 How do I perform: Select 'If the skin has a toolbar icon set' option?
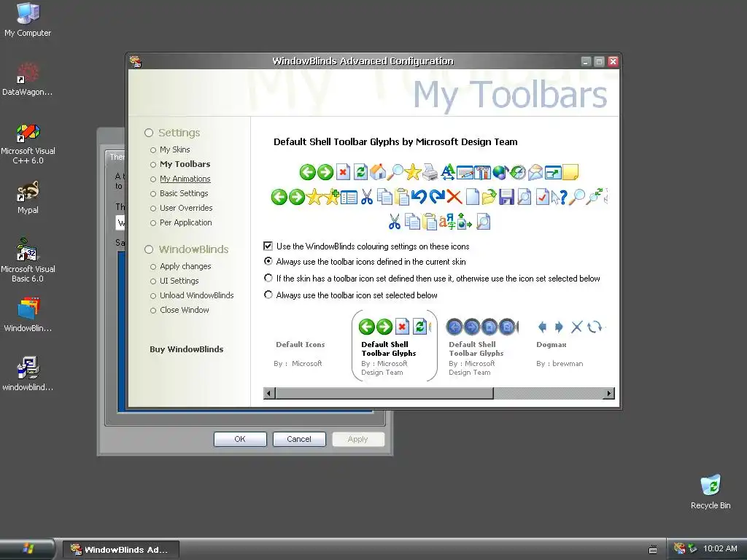268,278
